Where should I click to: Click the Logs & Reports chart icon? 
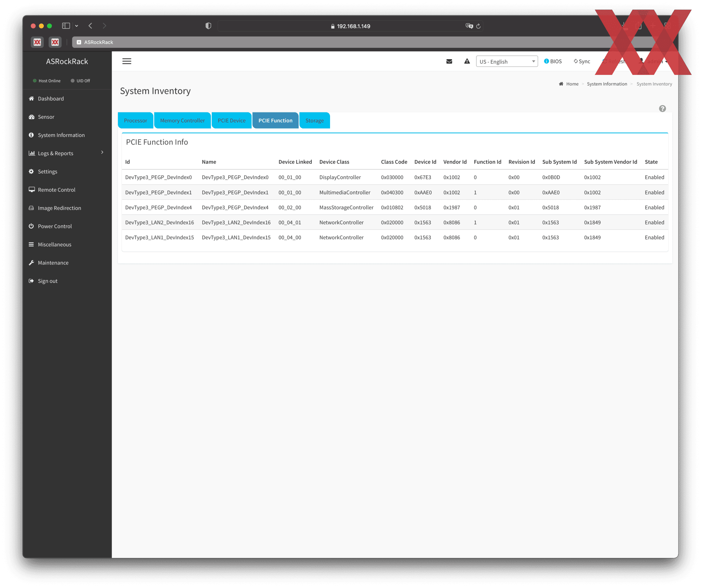tap(32, 153)
